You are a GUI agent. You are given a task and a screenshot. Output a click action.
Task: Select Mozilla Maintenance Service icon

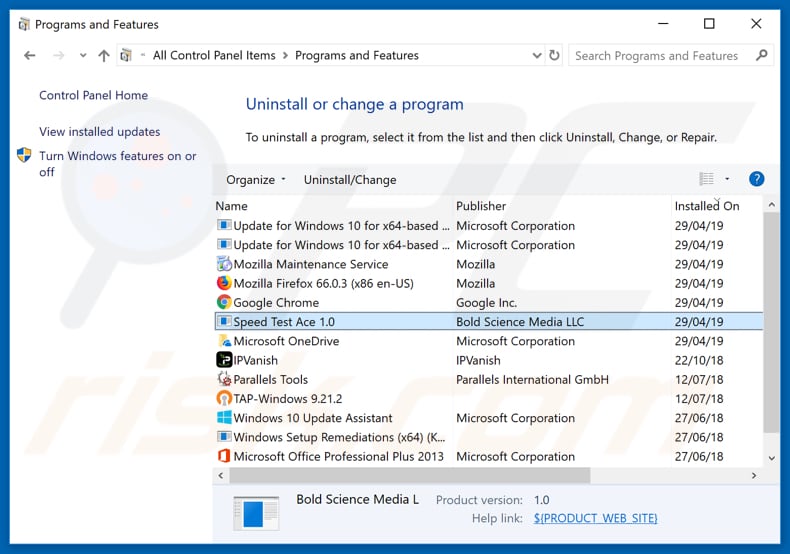(x=224, y=264)
